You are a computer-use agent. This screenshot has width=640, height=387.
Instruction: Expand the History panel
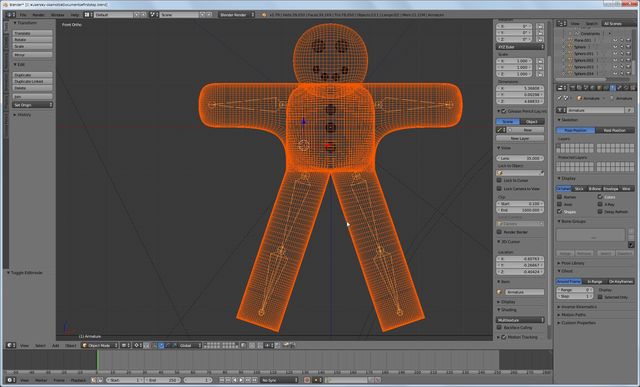tap(22, 115)
